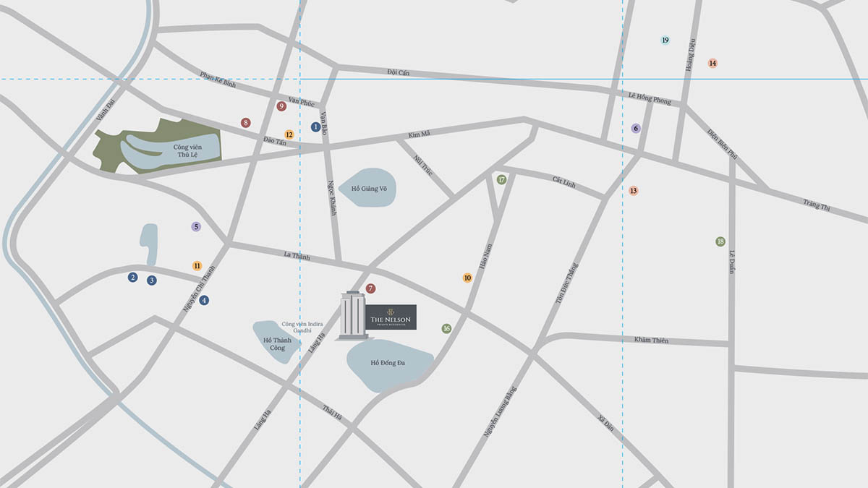Select the salmon marker number 13
This screenshot has width=868, height=488.
coord(634,191)
